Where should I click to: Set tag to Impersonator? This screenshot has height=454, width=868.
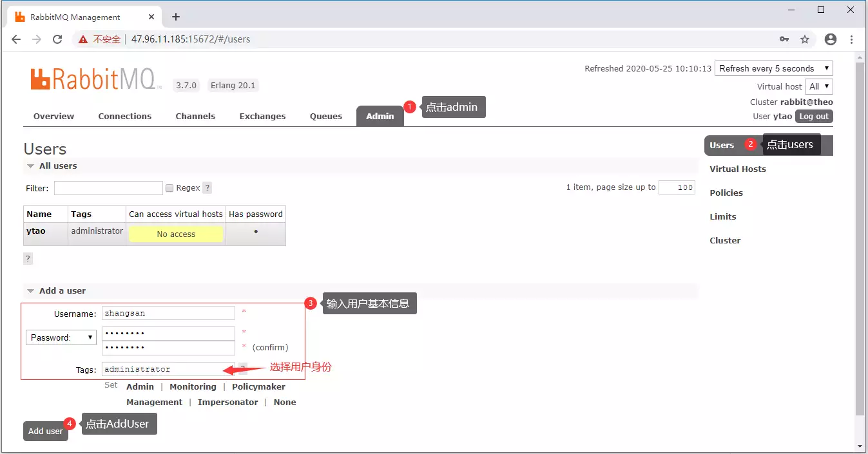(228, 402)
